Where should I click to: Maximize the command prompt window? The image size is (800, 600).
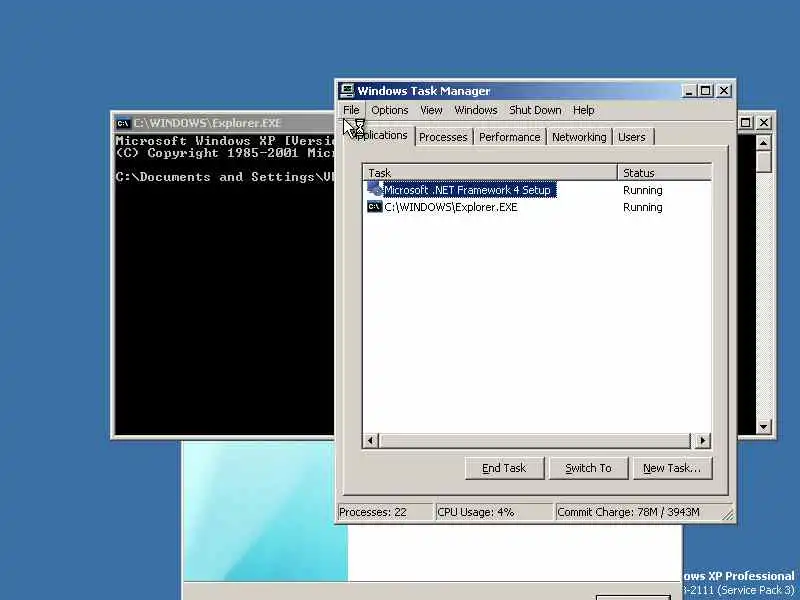click(745, 122)
